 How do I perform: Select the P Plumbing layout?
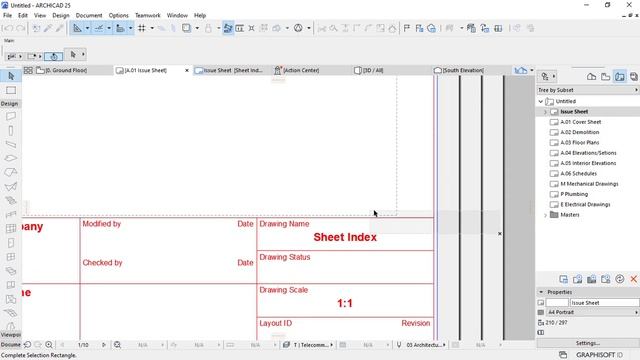[574, 194]
